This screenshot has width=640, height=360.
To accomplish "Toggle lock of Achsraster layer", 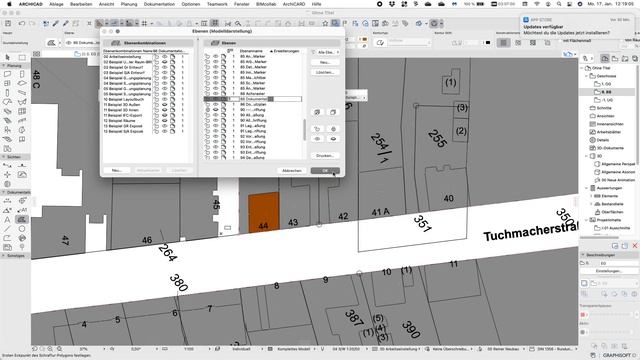I will coord(207,93).
